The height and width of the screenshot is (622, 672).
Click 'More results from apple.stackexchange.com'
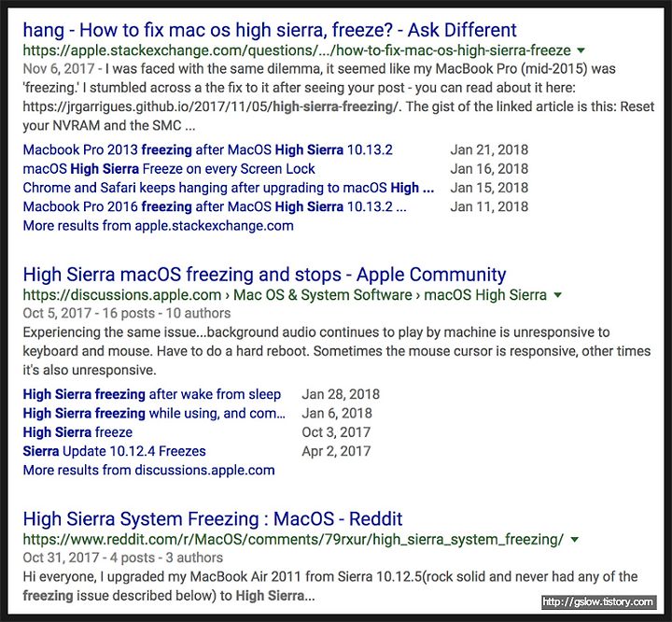158,226
